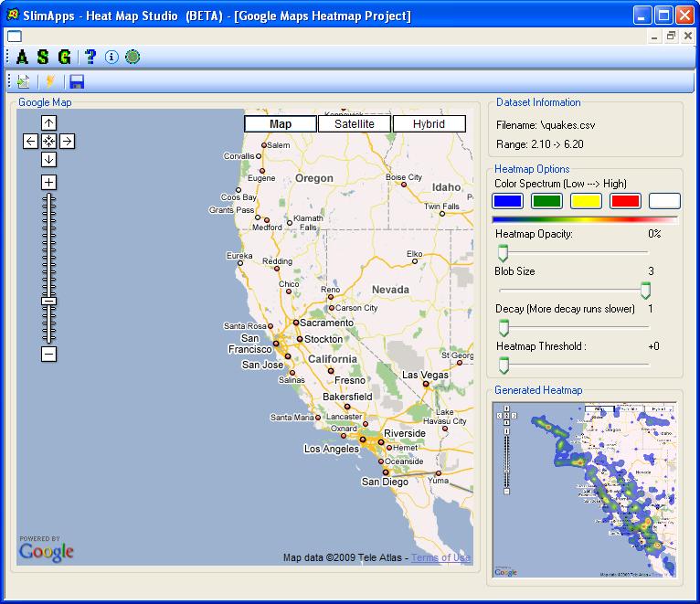The height and width of the screenshot is (604, 700).
Task: Open the Generated Heatmap preview thumbnail
Action: coord(584,490)
